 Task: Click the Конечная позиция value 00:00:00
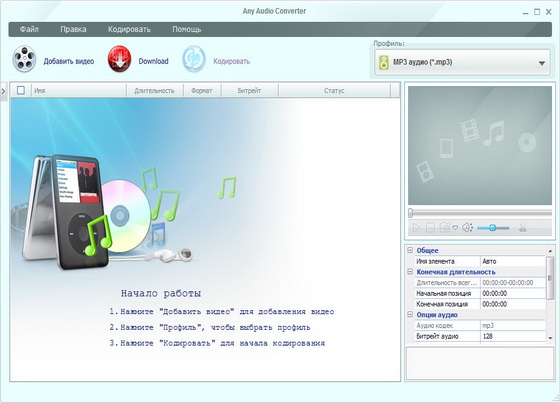[513, 304]
